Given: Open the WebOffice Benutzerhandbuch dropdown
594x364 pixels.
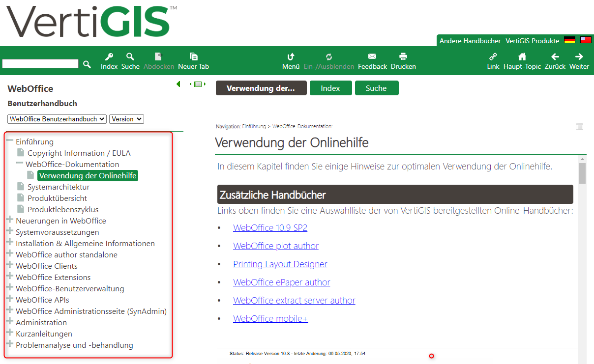Looking at the screenshot, I should coord(57,119).
